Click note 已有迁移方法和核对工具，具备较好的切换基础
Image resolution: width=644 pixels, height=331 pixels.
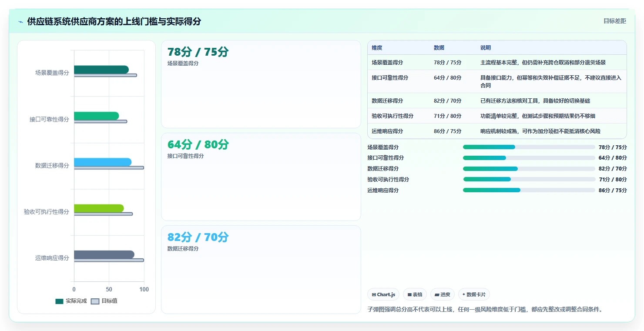(535, 101)
